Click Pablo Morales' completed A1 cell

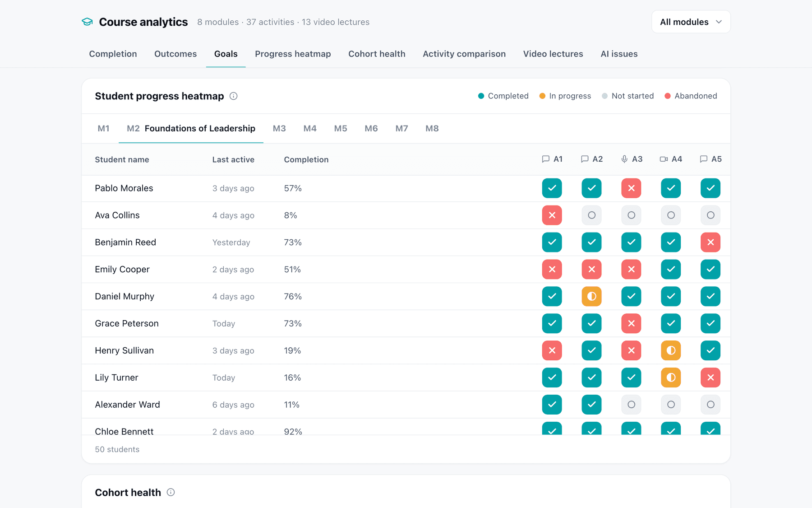552,188
